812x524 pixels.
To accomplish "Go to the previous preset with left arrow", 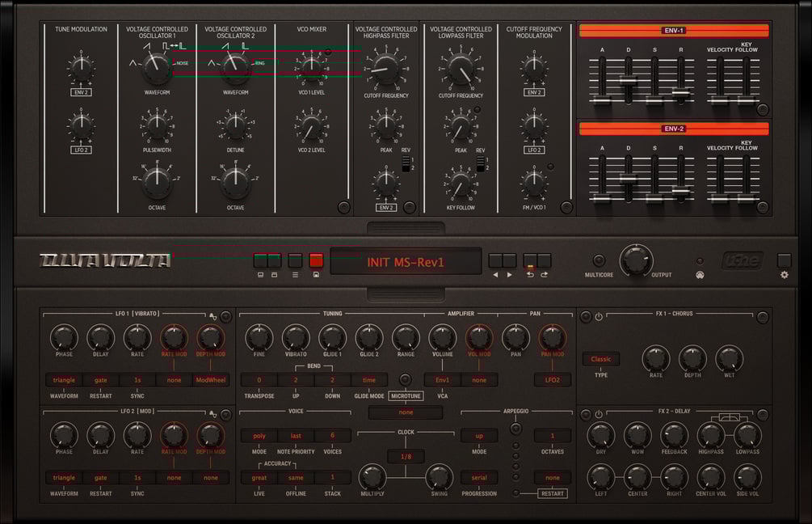I will [495, 260].
